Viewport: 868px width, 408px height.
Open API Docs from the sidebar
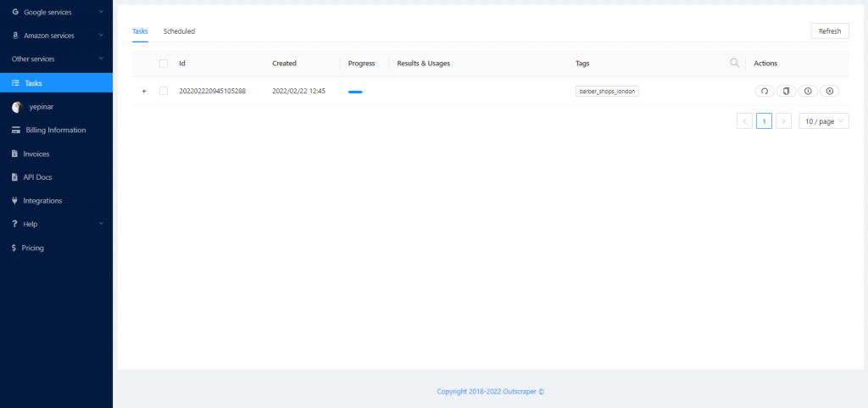38,177
